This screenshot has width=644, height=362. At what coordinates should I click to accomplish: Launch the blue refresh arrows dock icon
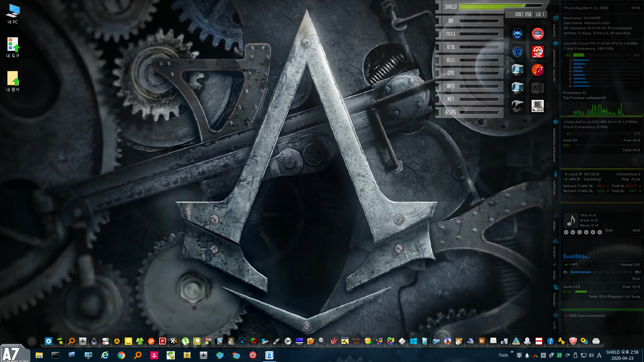(48, 341)
